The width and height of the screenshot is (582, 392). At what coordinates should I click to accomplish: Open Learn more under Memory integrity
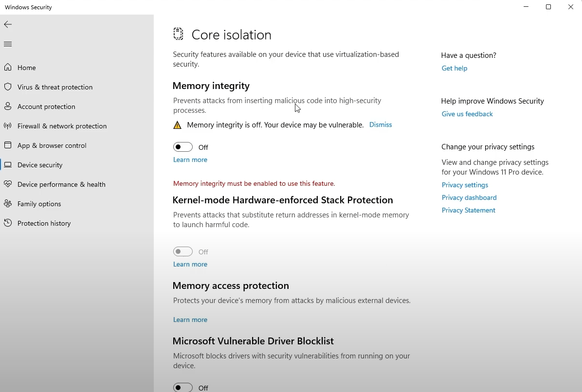tap(190, 160)
